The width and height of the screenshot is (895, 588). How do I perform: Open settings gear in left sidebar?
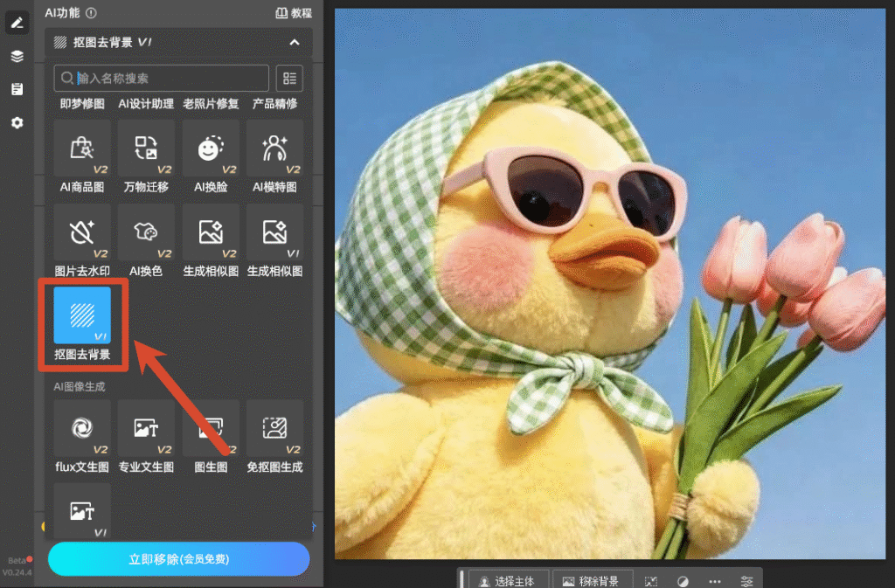(17, 122)
